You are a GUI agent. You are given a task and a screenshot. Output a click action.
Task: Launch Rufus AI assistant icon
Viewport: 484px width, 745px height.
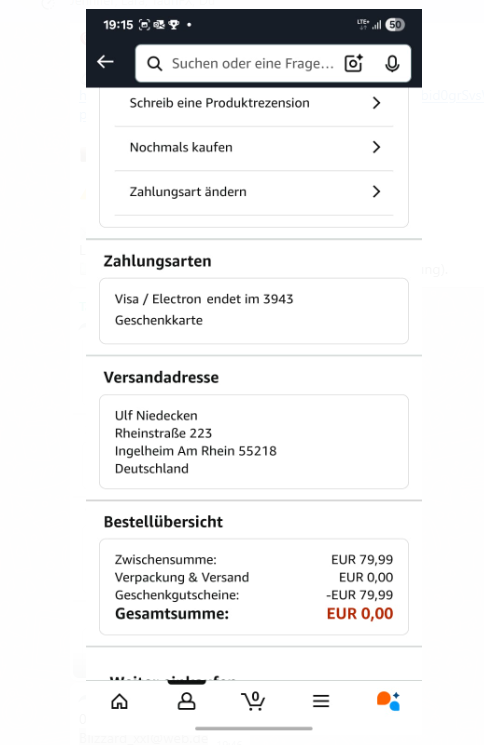(388, 701)
